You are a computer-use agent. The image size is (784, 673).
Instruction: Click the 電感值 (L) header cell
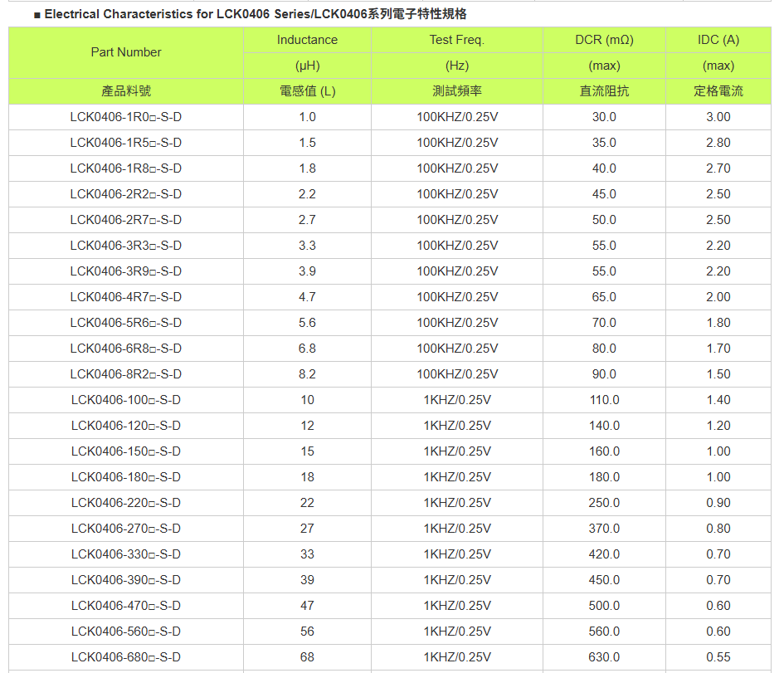308,91
